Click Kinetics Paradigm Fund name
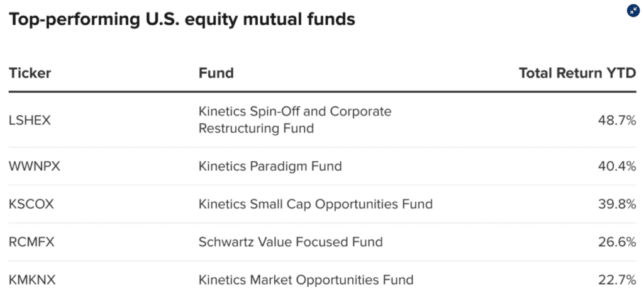 [270, 167]
